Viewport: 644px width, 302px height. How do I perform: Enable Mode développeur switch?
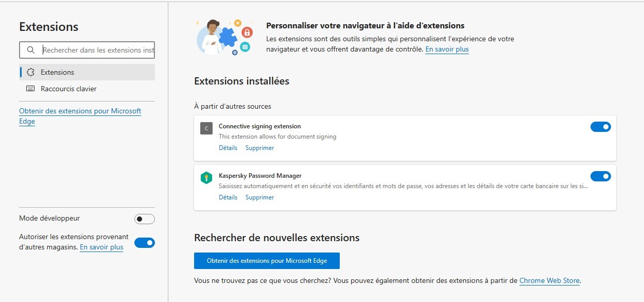tap(144, 219)
